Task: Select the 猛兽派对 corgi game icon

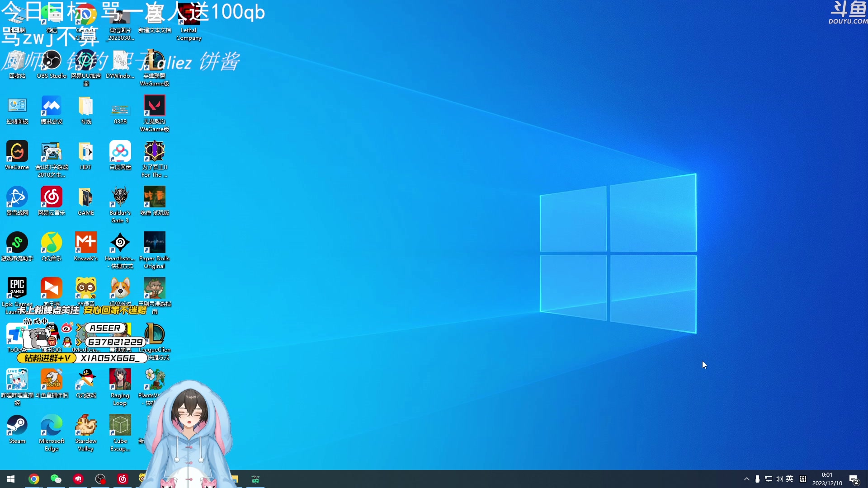Action: (120, 292)
